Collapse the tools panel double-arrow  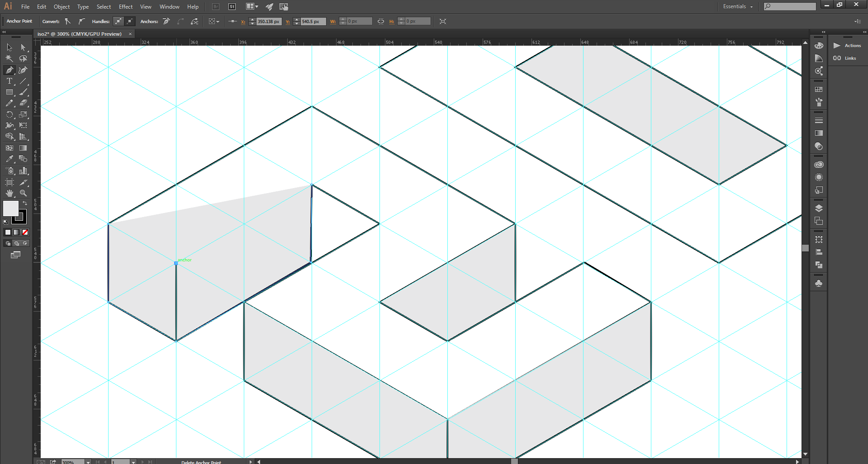coord(4,32)
